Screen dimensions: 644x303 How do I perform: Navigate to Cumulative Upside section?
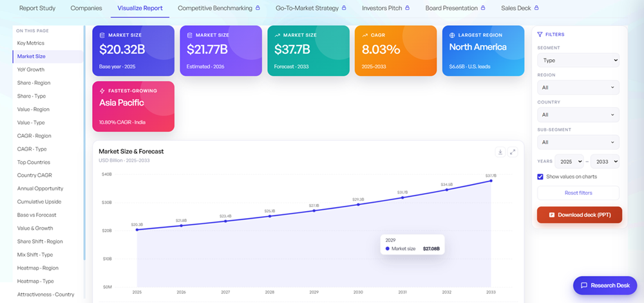[x=39, y=202]
